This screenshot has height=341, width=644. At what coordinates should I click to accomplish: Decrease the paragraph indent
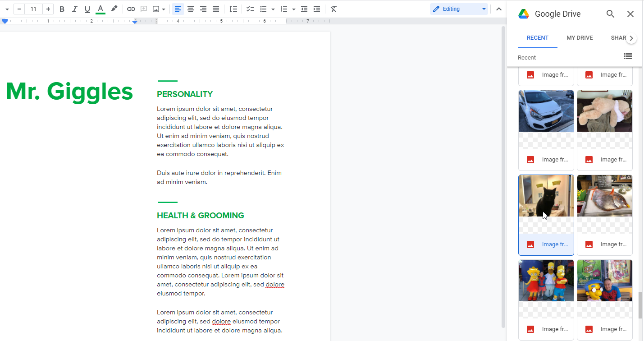[x=304, y=9]
